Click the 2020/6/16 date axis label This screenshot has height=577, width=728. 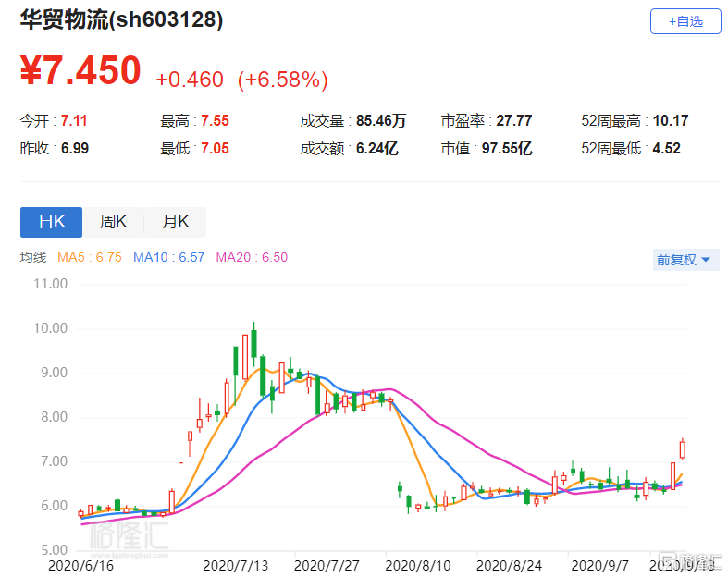[x=80, y=566]
